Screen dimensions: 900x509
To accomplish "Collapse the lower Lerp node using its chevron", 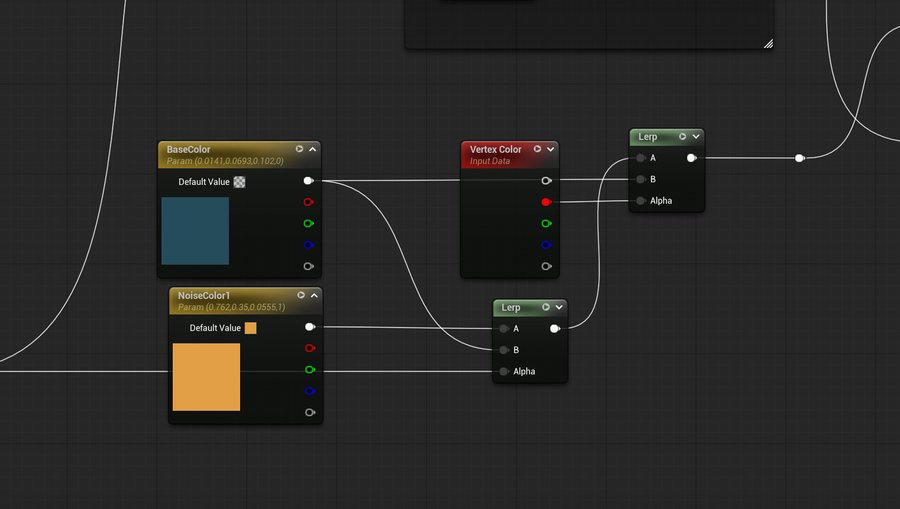I will coord(560,307).
